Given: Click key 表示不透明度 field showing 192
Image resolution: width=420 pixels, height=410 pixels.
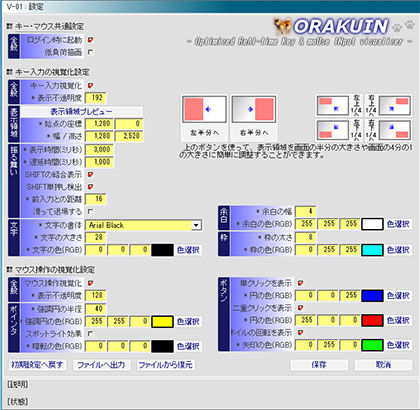Looking at the screenshot, I should coord(96,98).
